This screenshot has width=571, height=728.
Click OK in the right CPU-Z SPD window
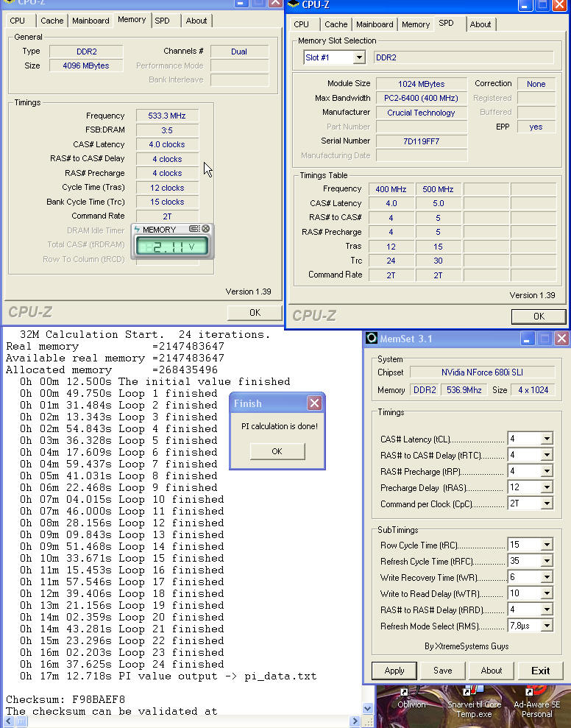[x=539, y=317]
